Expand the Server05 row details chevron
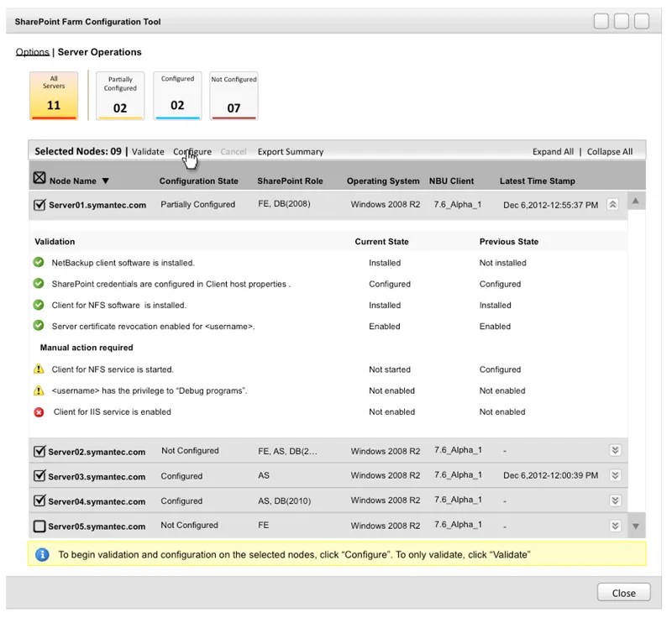 tap(615, 526)
